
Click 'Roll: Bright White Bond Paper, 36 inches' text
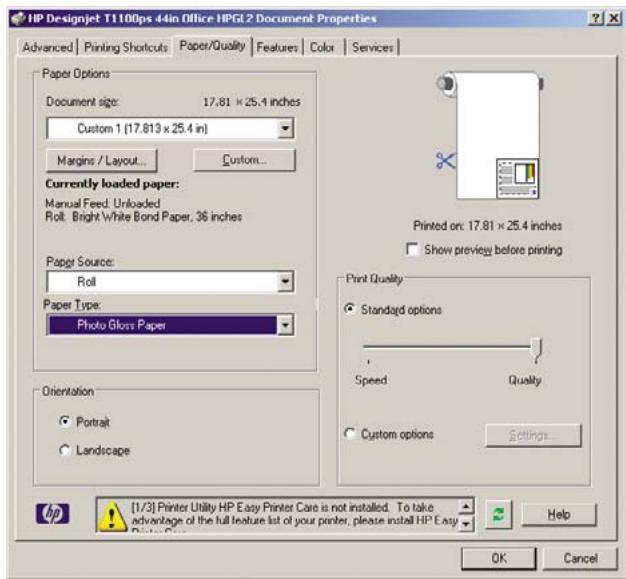(144, 216)
